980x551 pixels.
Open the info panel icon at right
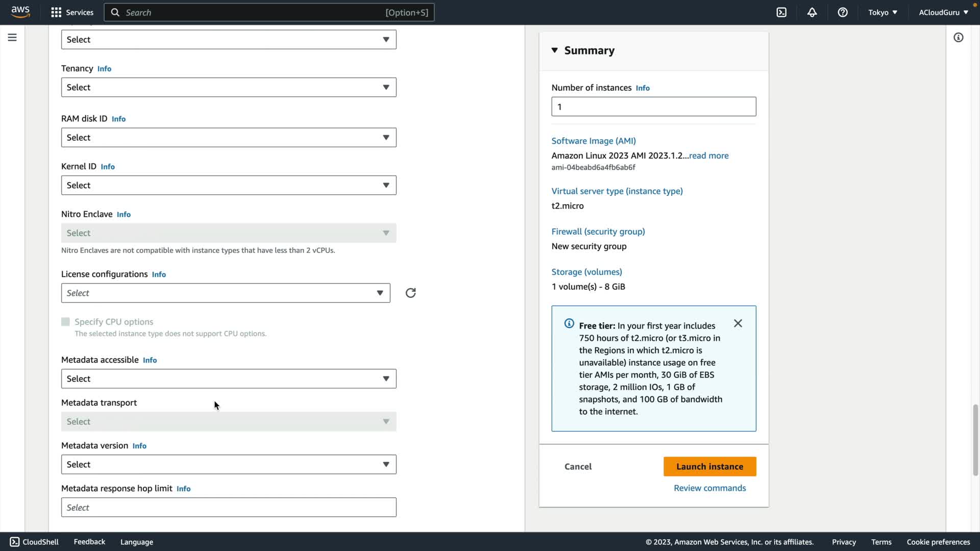[x=958, y=37]
